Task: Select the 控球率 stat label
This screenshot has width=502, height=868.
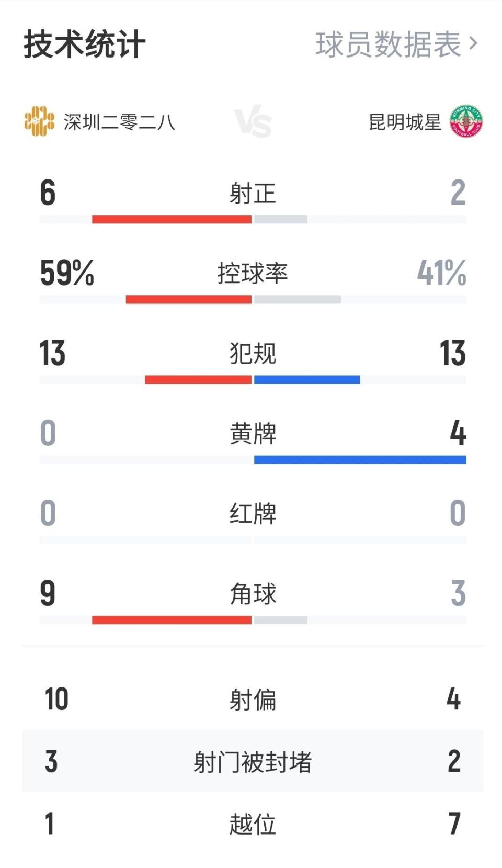Action: coord(253,273)
